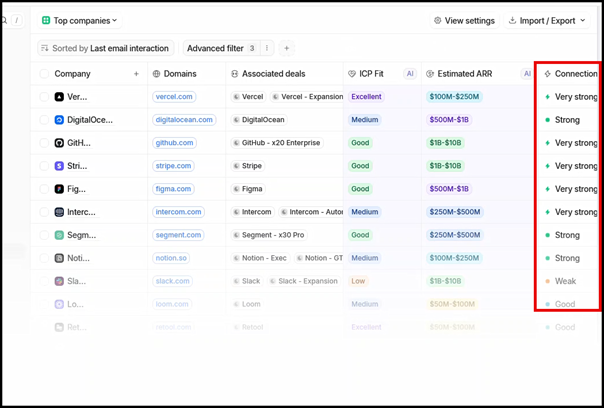Click the AI badge on ICP Fit column

click(x=409, y=74)
